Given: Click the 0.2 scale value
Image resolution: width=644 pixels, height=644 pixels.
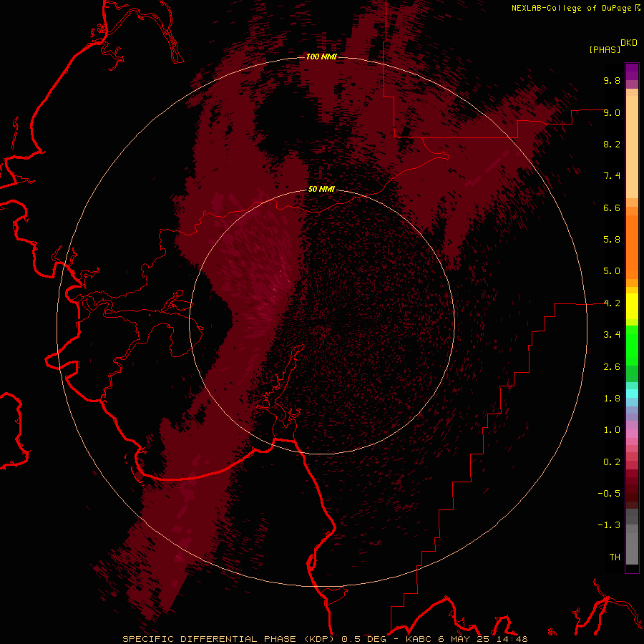Looking at the screenshot, I should click(x=612, y=462).
